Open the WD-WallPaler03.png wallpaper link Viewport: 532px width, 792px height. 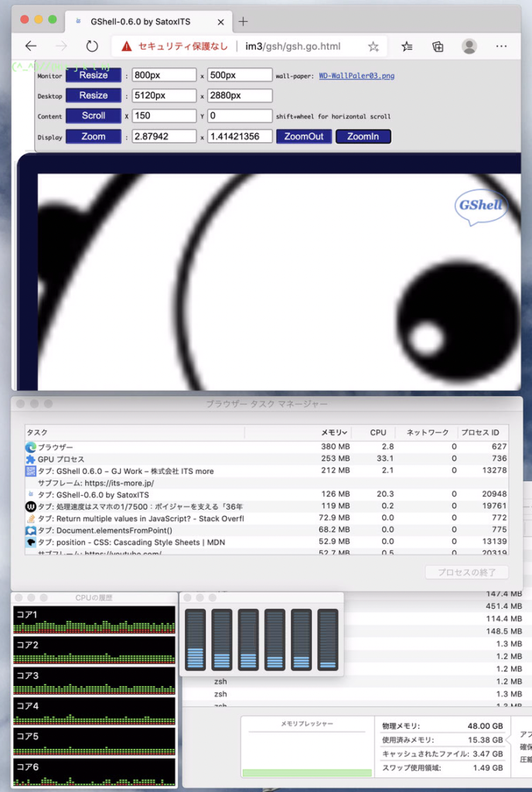(x=356, y=76)
